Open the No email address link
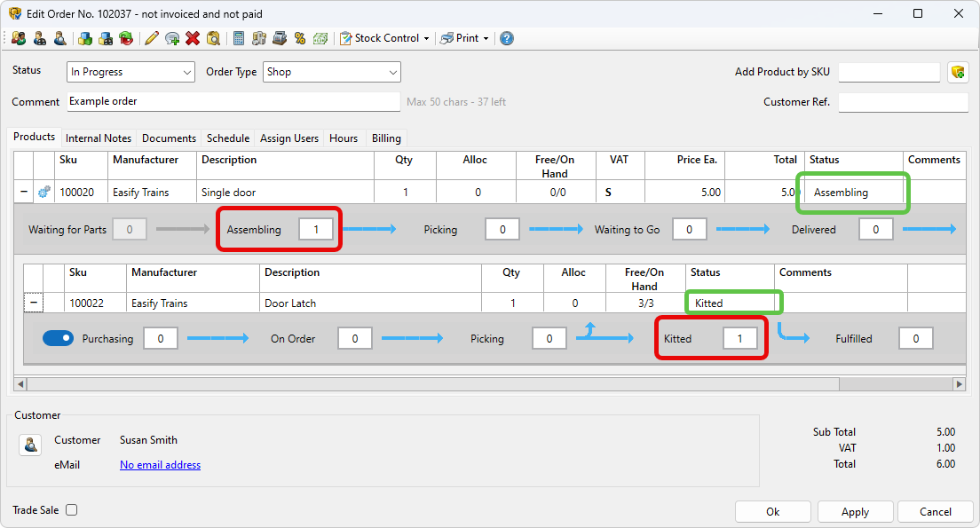The width and height of the screenshot is (980, 528). pyautogui.click(x=160, y=465)
